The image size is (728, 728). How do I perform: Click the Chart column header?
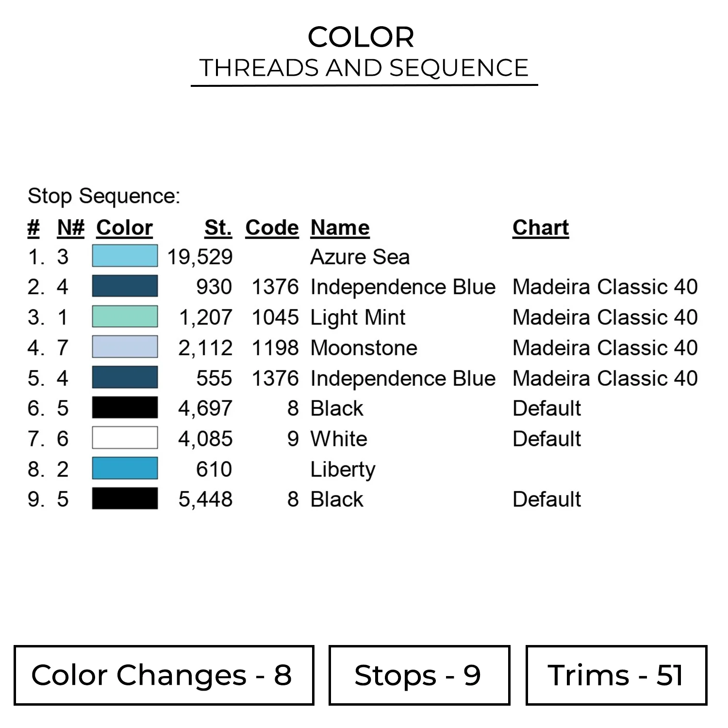pos(541,228)
